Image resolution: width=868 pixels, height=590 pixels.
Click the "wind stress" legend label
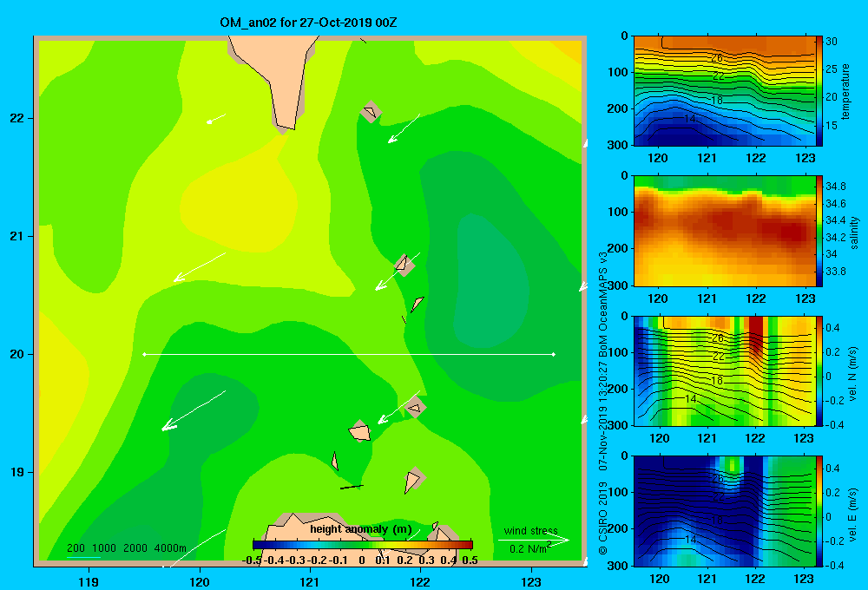pyautogui.click(x=531, y=530)
